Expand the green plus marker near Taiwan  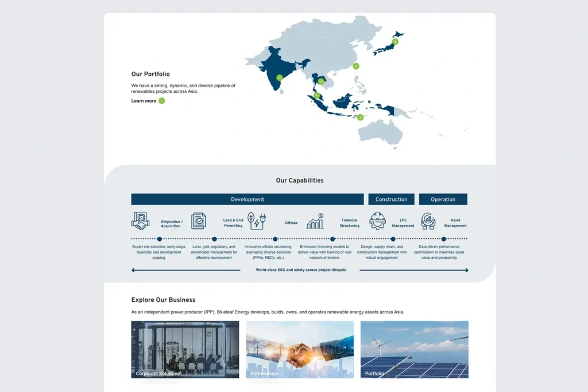point(356,66)
